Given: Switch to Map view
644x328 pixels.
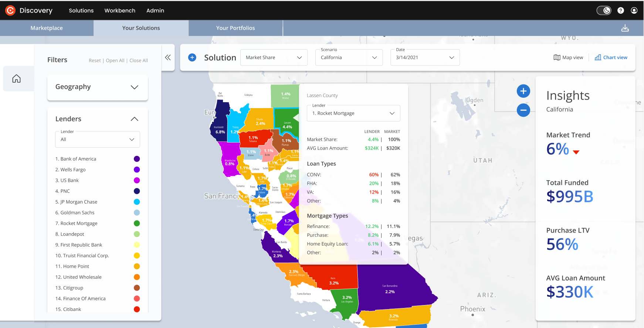Looking at the screenshot, I should 568,57.
